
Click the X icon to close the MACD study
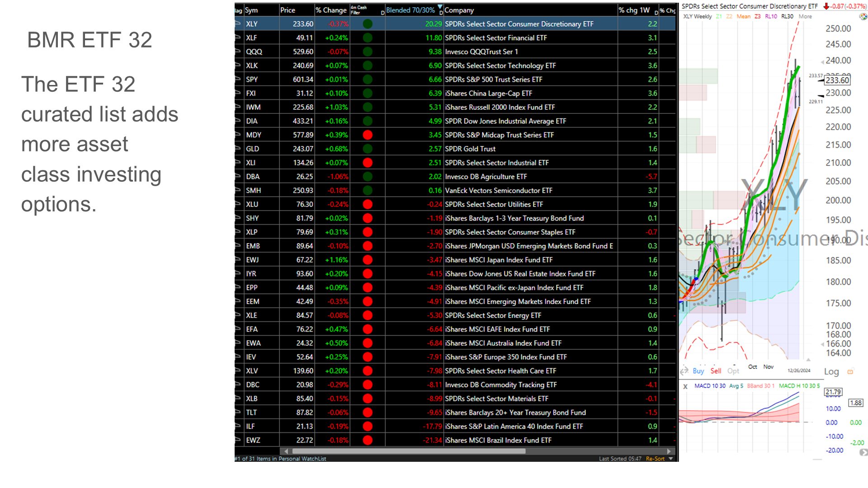click(686, 386)
